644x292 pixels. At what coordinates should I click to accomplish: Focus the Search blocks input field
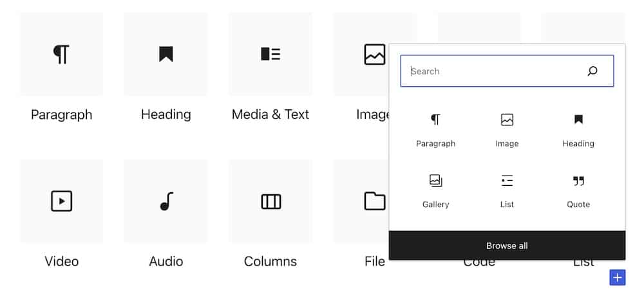507,71
